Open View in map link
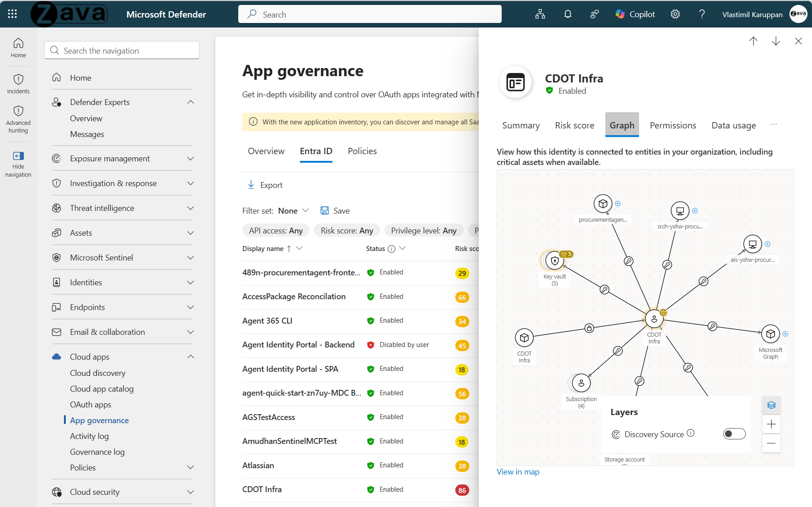The image size is (812, 507). (518, 472)
